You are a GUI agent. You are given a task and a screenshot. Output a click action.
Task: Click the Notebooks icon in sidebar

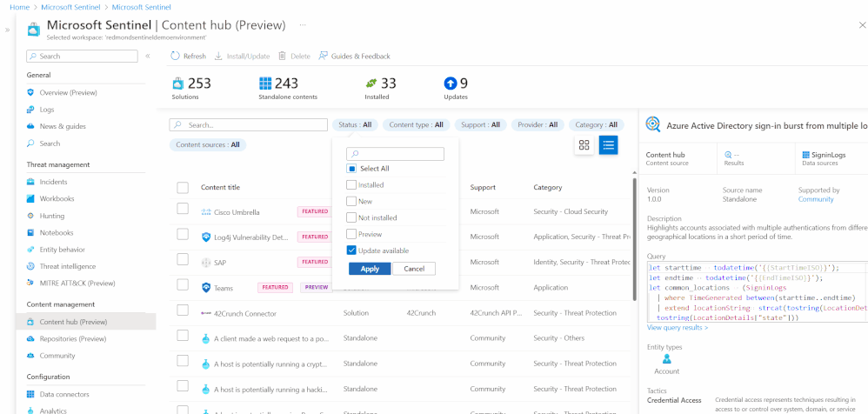tap(30, 232)
